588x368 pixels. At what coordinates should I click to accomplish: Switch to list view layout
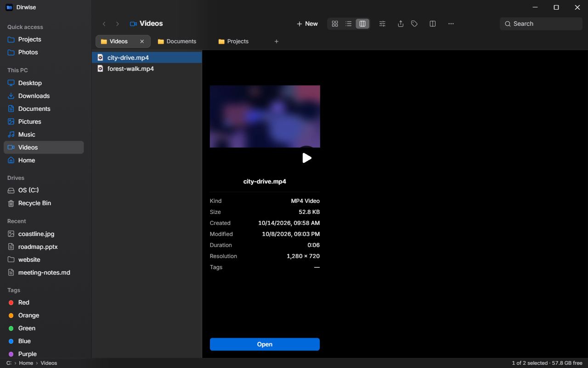(349, 24)
